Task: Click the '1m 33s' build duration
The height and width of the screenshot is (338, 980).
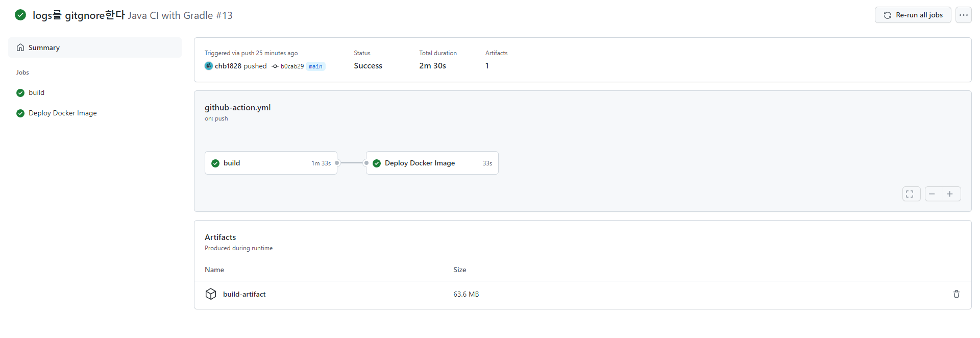Action: click(321, 163)
